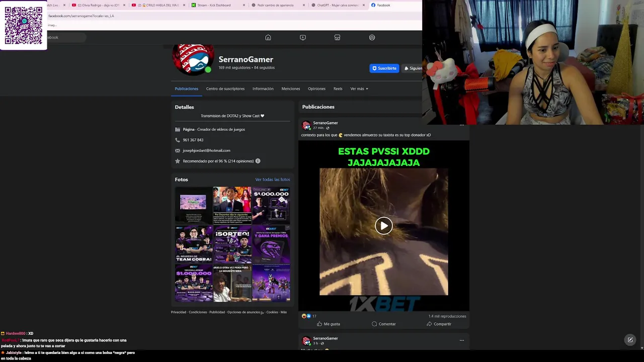Play the video in SerranoGamer's post
This screenshot has height=362, width=644.
click(383, 226)
